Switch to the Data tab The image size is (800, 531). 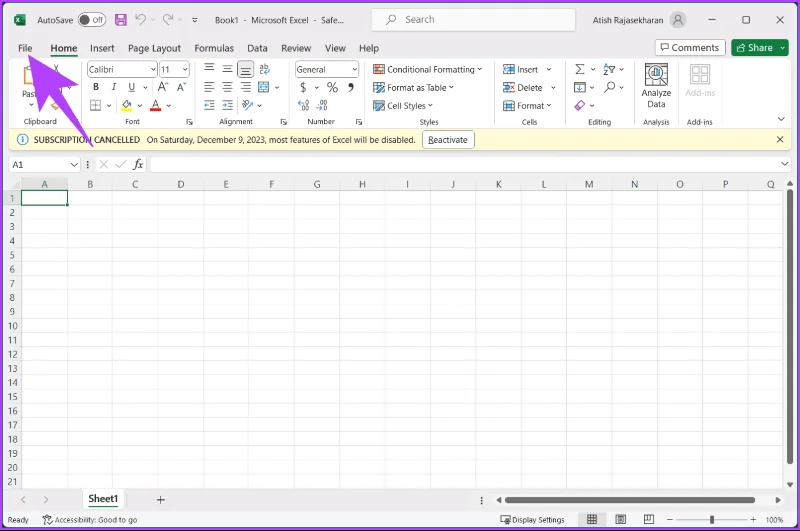click(257, 48)
